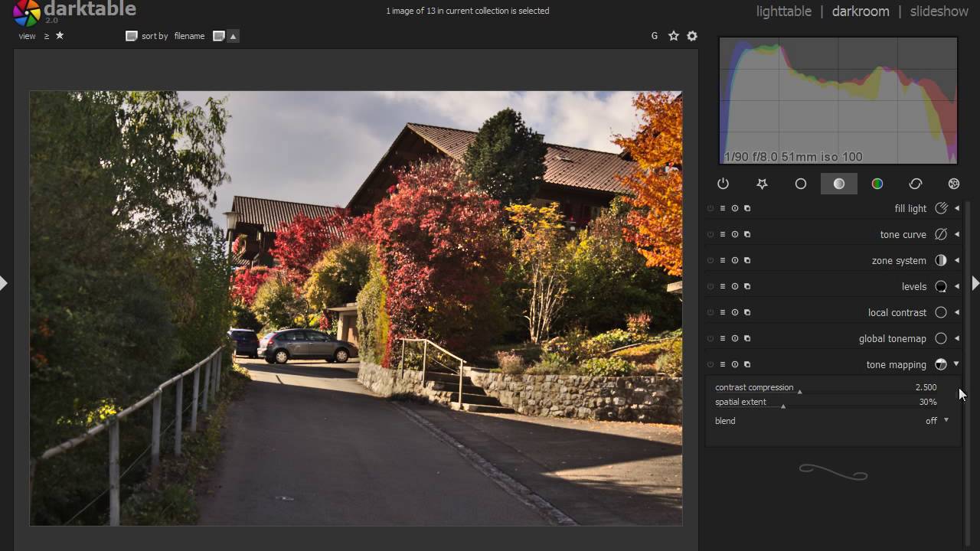
Task: Select the correction group arrows icon
Action: click(916, 184)
